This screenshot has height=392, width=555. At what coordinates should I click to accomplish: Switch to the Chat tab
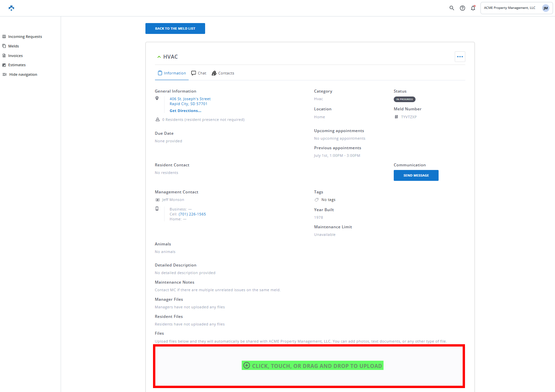pos(199,73)
